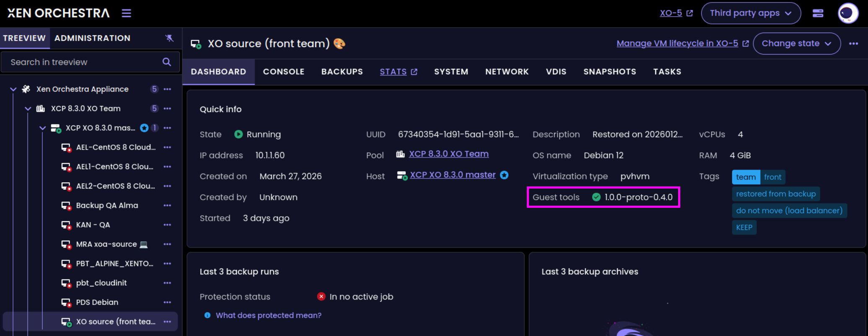Open the Console tab
This screenshot has width=868, height=336.
tap(284, 72)
